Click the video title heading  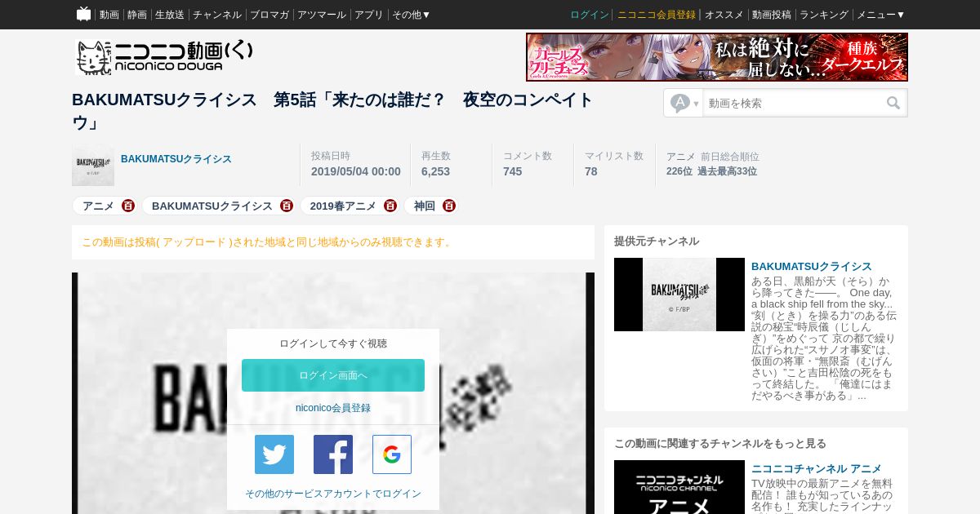pos(332,111)
